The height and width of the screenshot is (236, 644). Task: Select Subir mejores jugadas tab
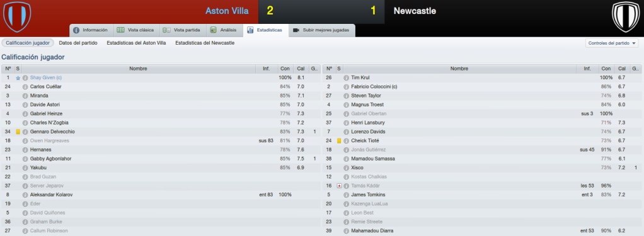tap(322, 30)
